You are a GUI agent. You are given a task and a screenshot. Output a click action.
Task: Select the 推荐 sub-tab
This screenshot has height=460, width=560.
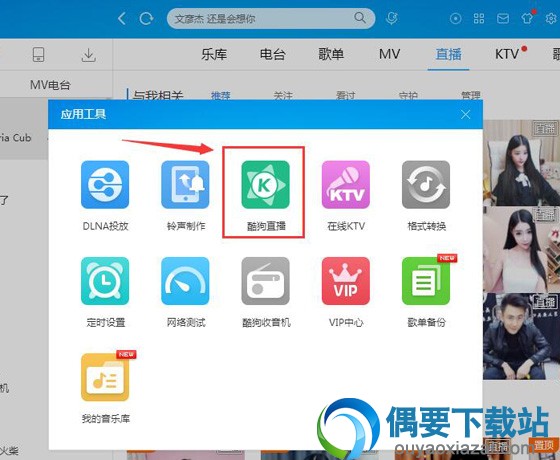(221, 96)
